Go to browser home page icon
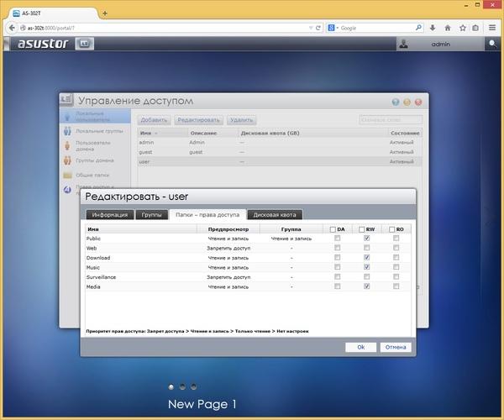 [x=448, y=28]
